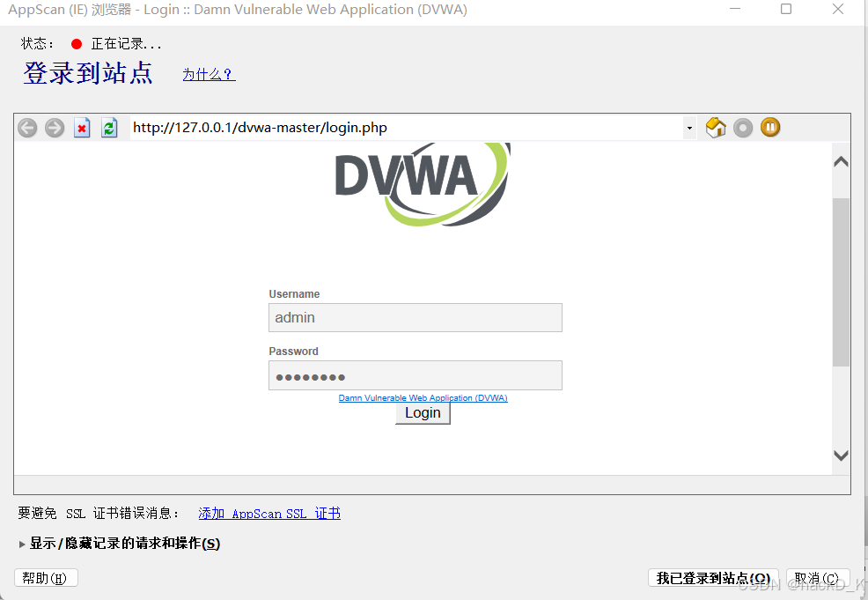Open the Damn Vulnerable Web Application link

(x=423, y=397)
